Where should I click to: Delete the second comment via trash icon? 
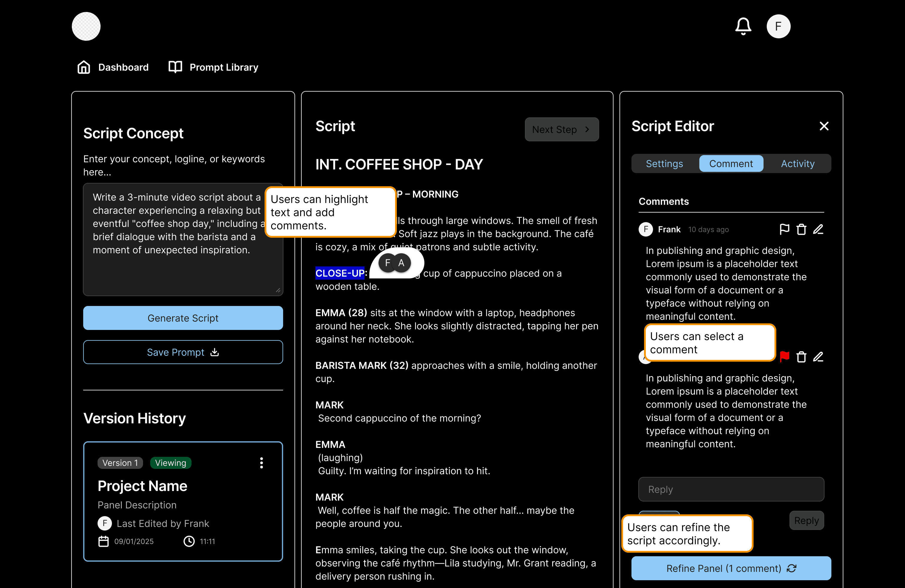tap(801, 357)
